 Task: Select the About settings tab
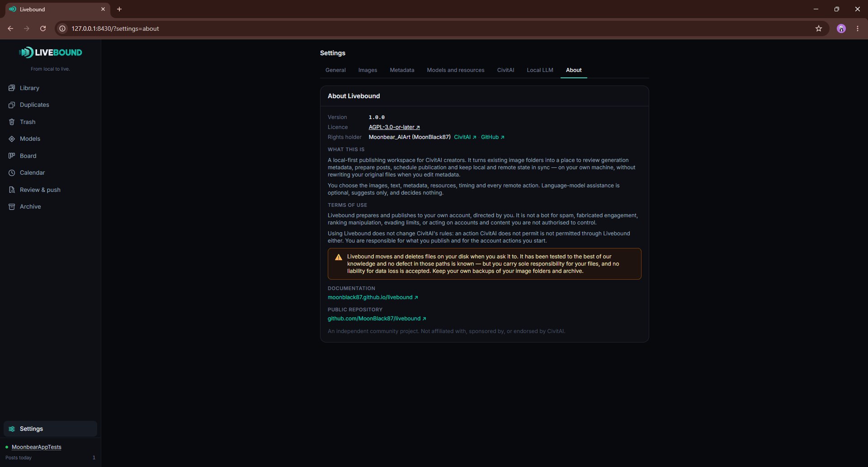click(x=574, y=70)
